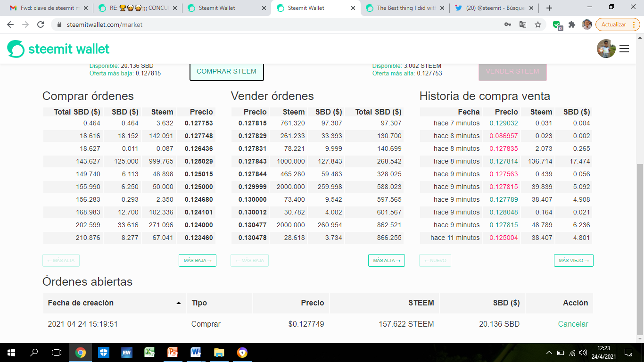Screen dimensions: 644x362
Task: Open Task View on the taskbar
Action: coord(57,353)
